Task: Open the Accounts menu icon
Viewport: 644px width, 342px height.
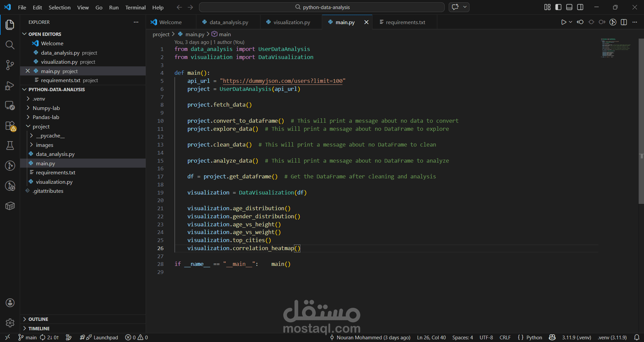Action: (10, 303)
